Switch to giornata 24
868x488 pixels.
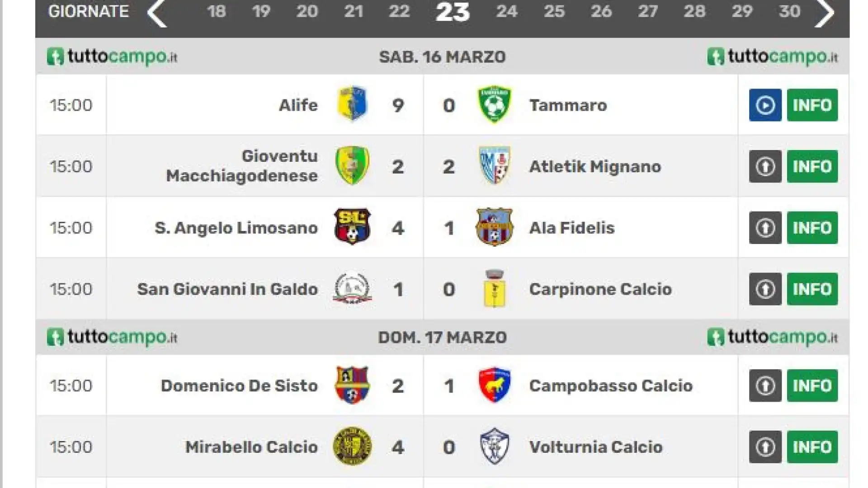pyautogui.click(x=506, y=11)
